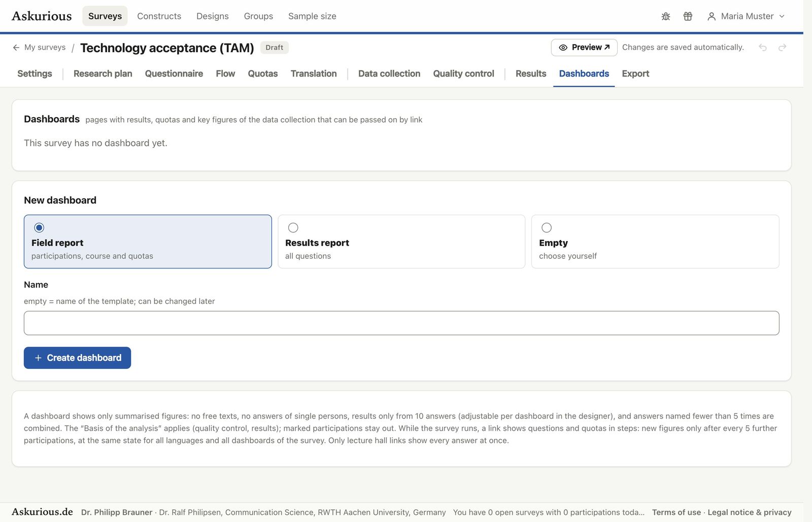Click the bug report icon
This screenshot has width=812, height=522.
666,16
